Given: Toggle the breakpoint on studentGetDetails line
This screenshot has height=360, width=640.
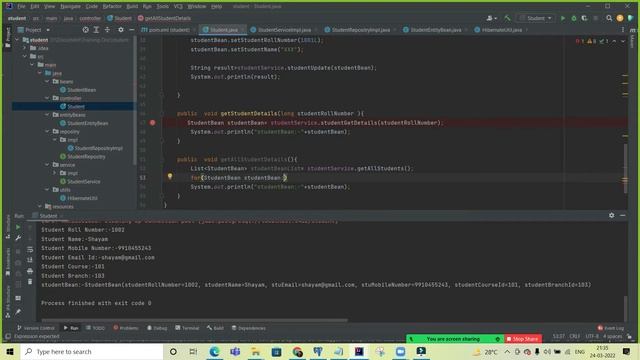Looking at the screenshot, I should (x=152, y=122).
